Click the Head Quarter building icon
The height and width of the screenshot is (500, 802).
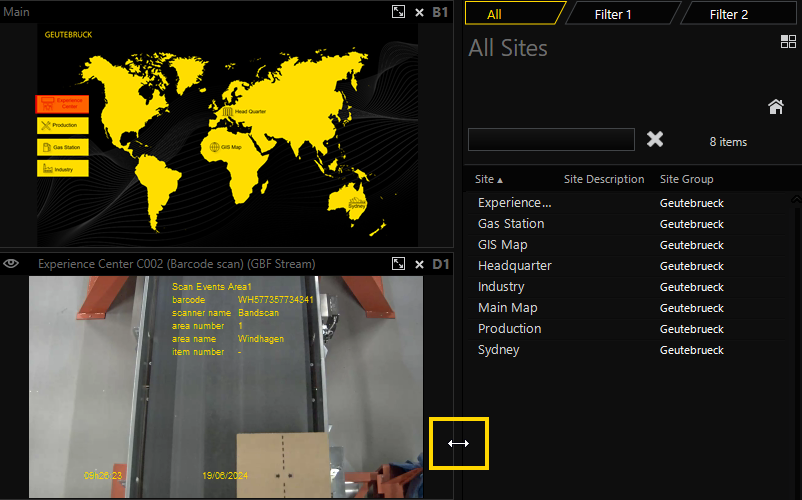click(x=228, y=111)
